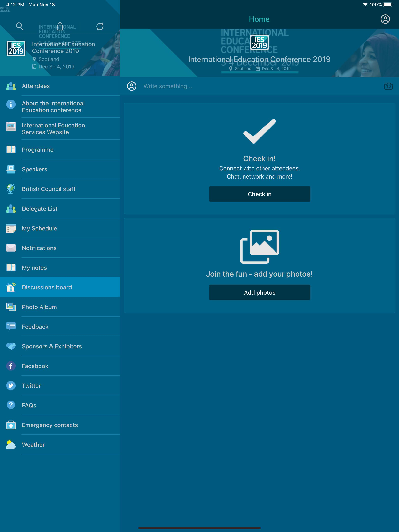This screenshot has height=532, width=399.
Task: Tap the FAQs question mark icon
Action: click(x=11, y=405)
